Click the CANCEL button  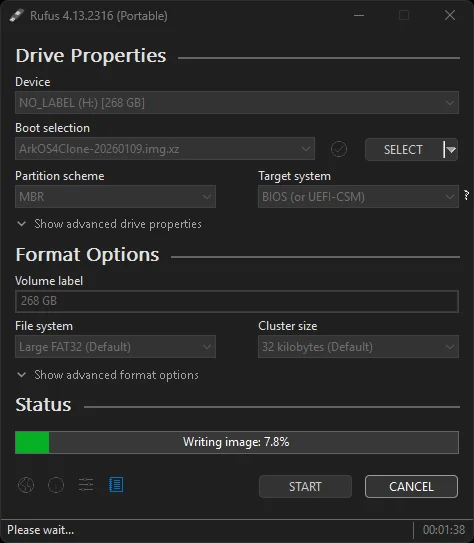(x=411, y=487)
